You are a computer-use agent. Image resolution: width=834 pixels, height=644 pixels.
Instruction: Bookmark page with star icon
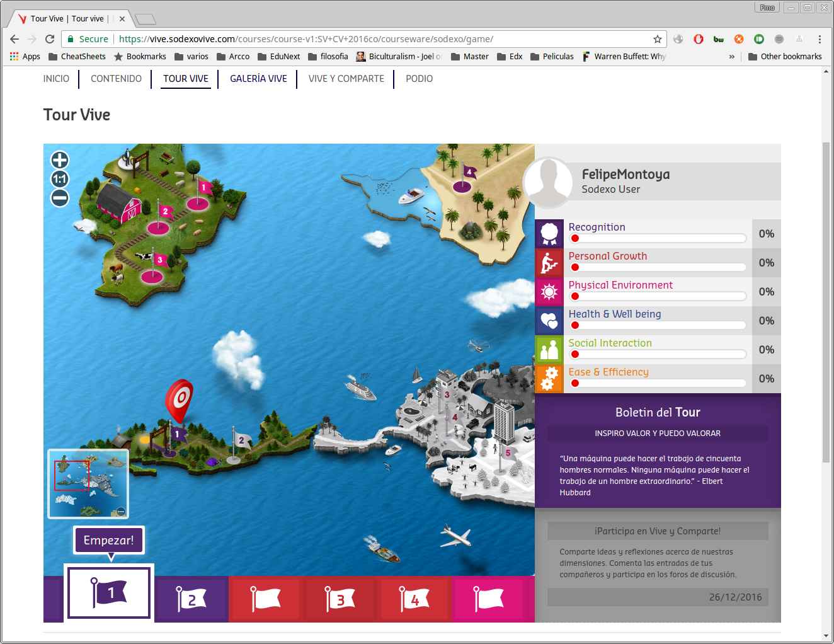point(658,39)
